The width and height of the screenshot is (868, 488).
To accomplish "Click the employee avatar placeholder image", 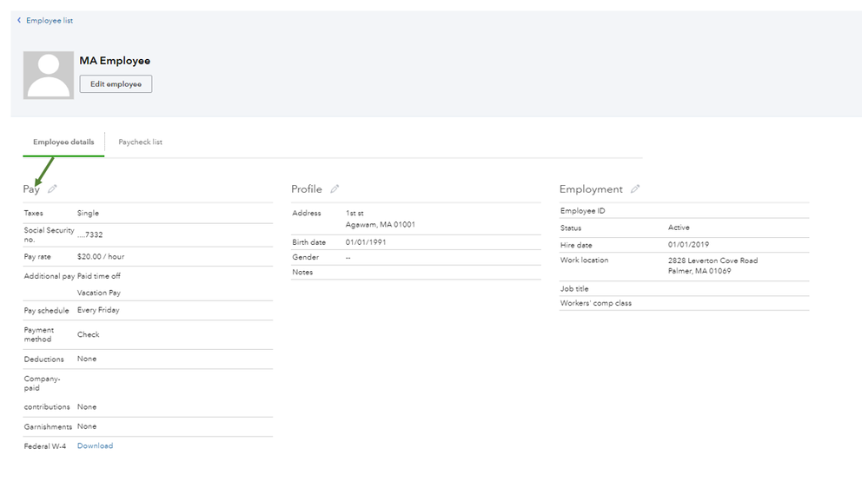I will tap(49, 76).
